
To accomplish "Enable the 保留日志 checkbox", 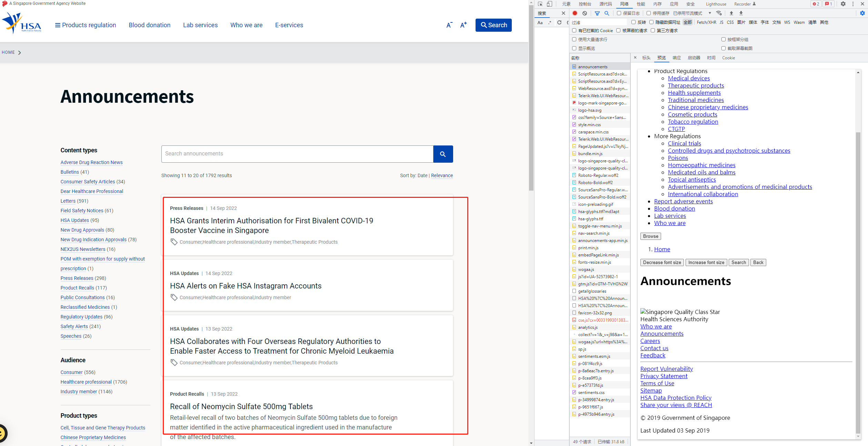I will tap(619, 13).
